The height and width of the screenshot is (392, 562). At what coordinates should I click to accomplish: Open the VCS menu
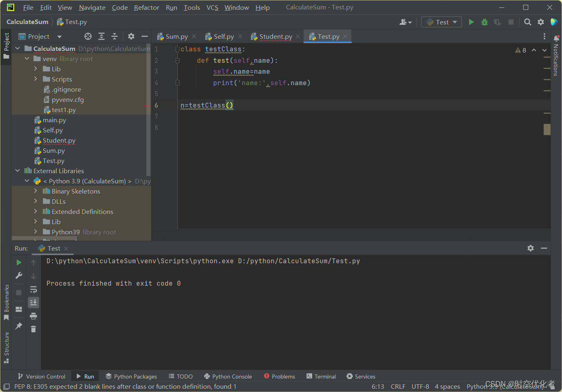pos(212,7)
